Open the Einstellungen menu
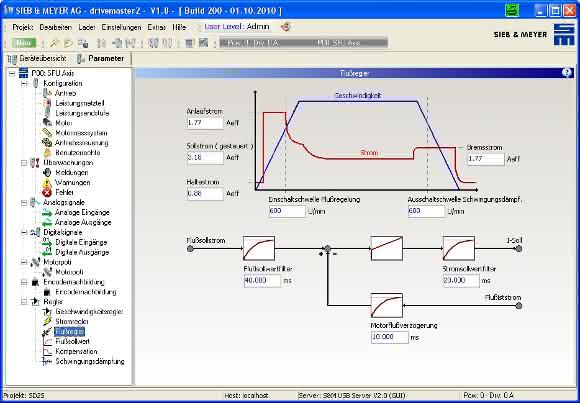 click(121, 27)
